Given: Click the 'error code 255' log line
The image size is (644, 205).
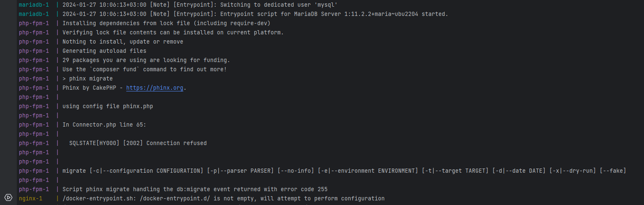Looking at the screenshot, I should tap(195, 189).
